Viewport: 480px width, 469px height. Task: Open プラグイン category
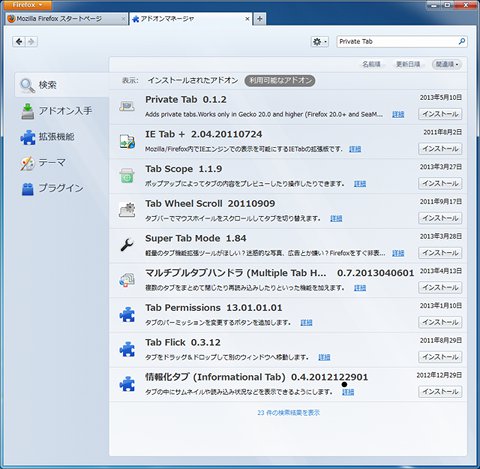pyautogui.click(x=62, y=188)
